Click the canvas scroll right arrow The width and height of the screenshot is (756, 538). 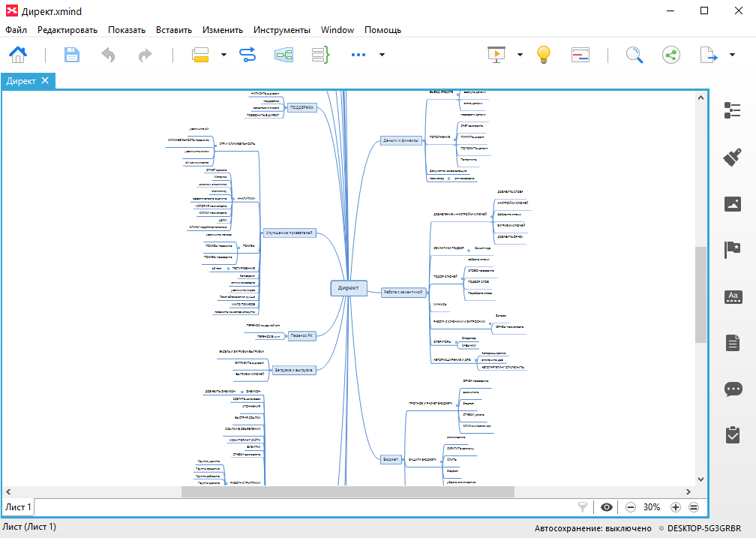pyautogui.click(x=688, y=491)
